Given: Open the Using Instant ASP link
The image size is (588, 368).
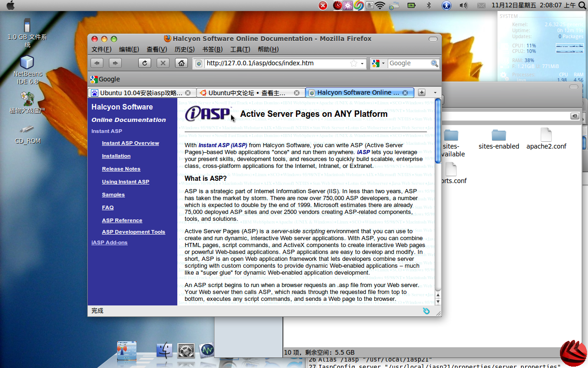Looking at the screenshot, I should coord(125,182).
